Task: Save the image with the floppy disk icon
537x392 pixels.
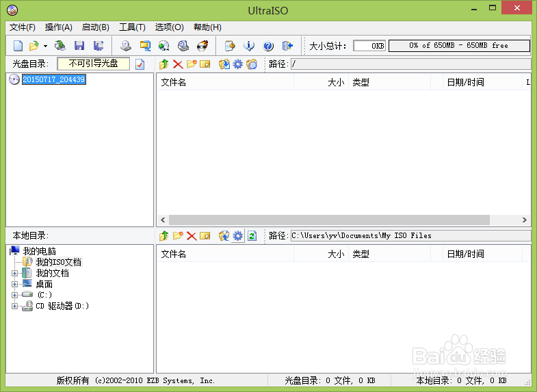Action: point(79,46)
